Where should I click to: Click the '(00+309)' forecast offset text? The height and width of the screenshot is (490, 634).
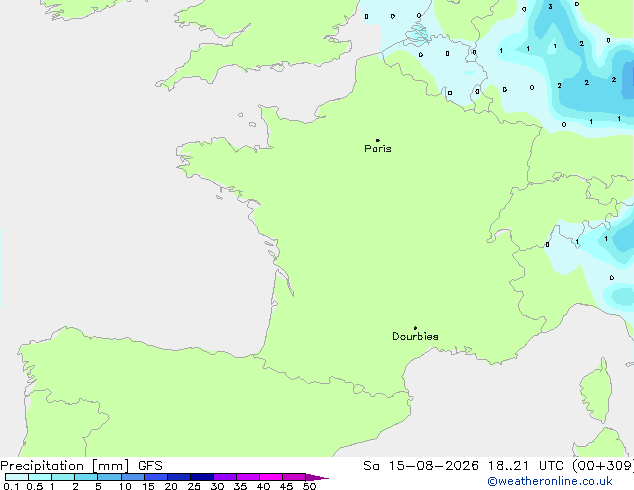coord(603,466)
